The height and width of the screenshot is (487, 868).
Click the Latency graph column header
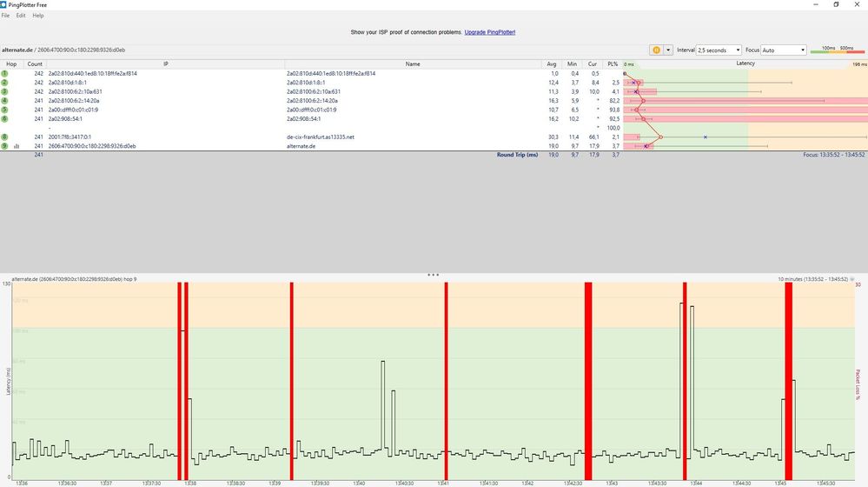tap(745, 63)
